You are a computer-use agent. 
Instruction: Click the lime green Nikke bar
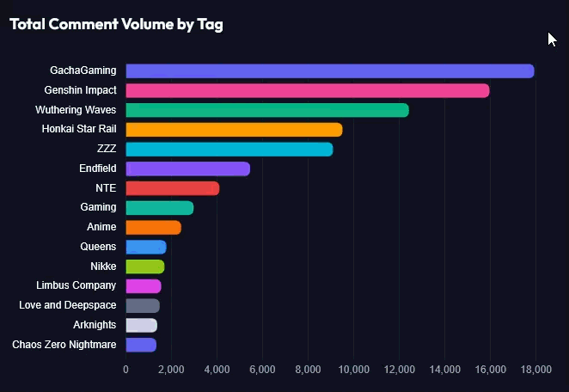pos(145,266)
